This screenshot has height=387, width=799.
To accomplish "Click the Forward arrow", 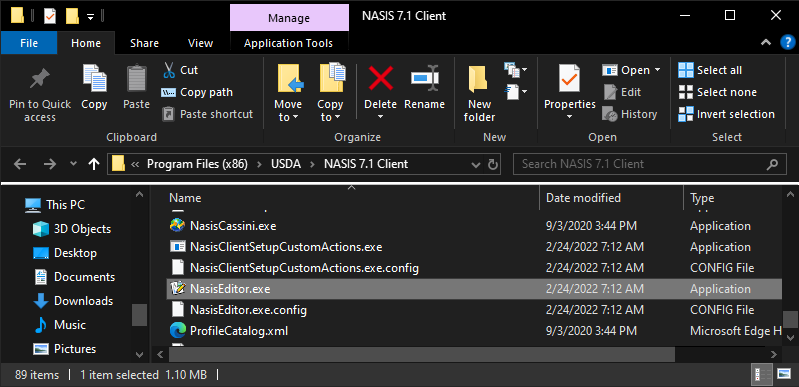I will 50,164.
